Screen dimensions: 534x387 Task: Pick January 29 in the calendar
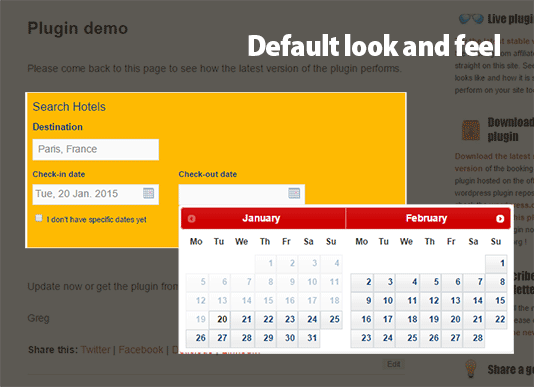[265, 338]
